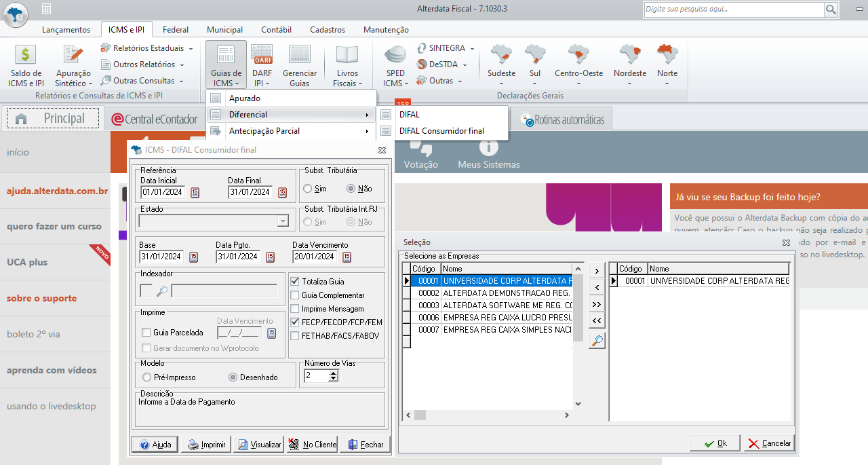Image resolution: width=868 pixels, height=465 pixels.
Task: Enable the Guia Complementar checkbox
Action: [295, 295]
